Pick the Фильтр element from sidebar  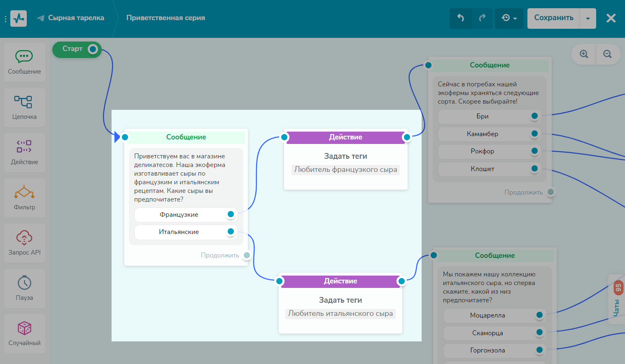click(x=24, y=198)
